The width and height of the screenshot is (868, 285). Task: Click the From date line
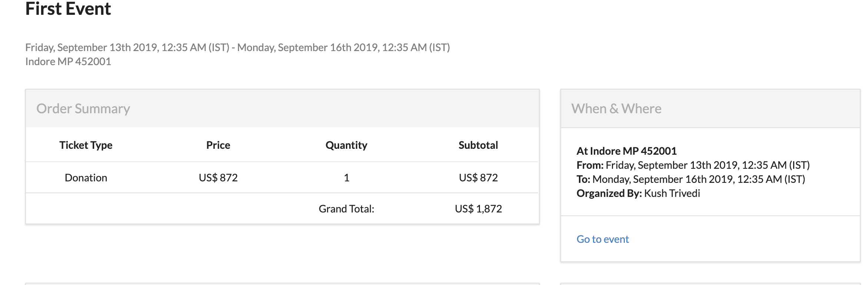[x=693, y=165]
